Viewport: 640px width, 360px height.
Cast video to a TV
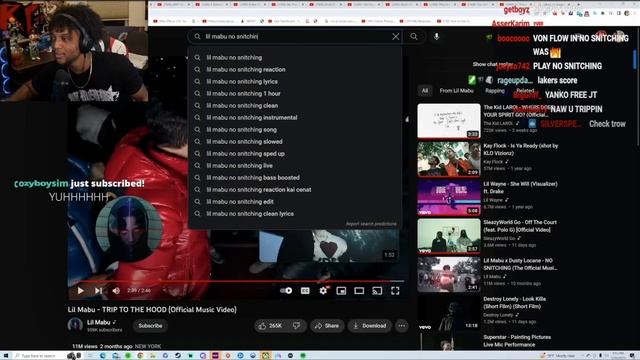click(377, 291)
